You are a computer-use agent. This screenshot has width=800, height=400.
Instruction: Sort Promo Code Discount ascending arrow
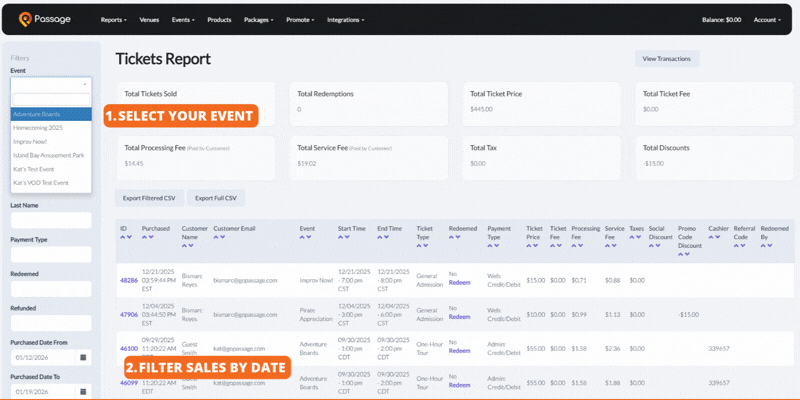point(681,254)
